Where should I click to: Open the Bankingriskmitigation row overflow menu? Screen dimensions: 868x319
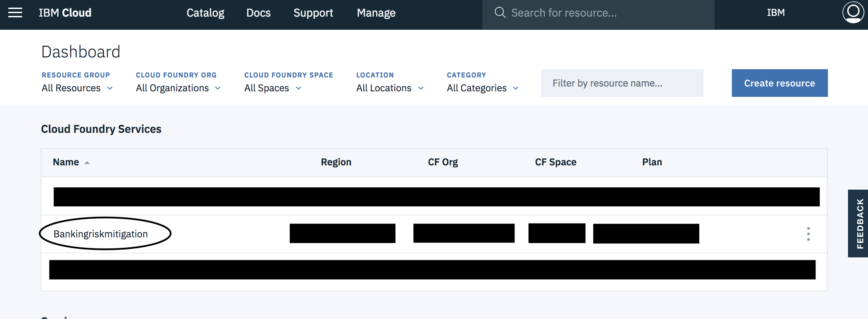pos(808,234)
